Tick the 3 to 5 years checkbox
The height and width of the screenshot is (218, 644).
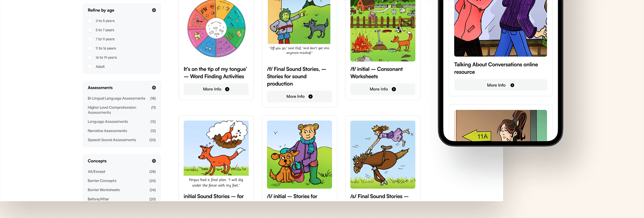(90, 21)
